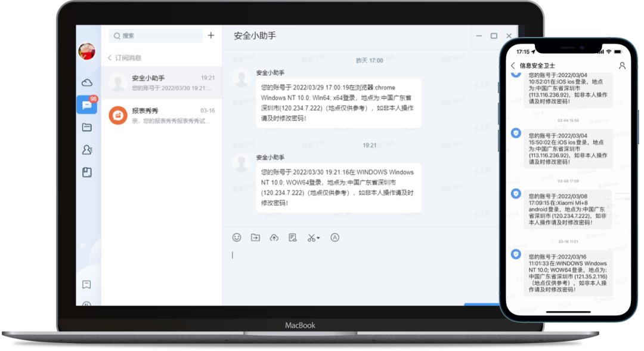Open the contacts icon in sidebar
Viewport: 644px width, 351px height.
click(x=86, y=150)
